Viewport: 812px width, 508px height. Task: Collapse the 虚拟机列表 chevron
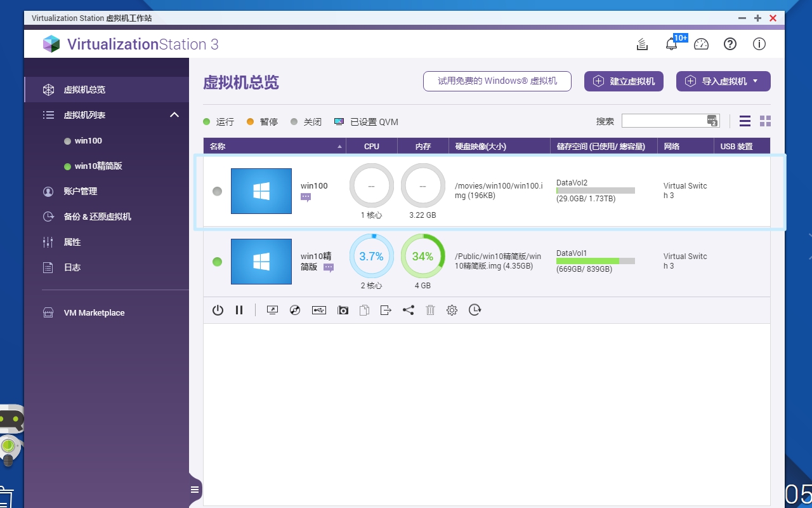[x=174, y=115]
